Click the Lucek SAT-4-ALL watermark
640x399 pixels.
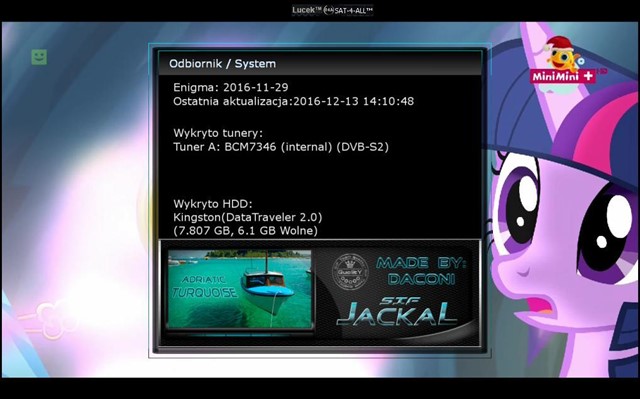coord(332,10)
